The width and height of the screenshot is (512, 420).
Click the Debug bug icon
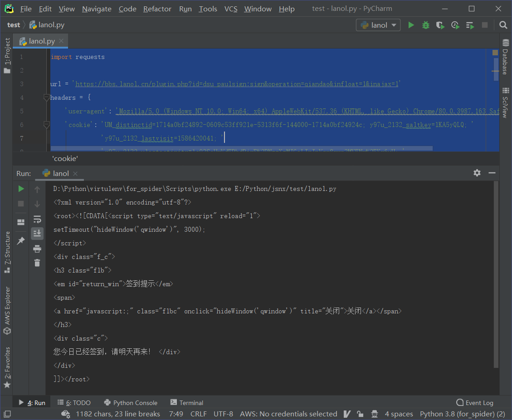point(425,25)
